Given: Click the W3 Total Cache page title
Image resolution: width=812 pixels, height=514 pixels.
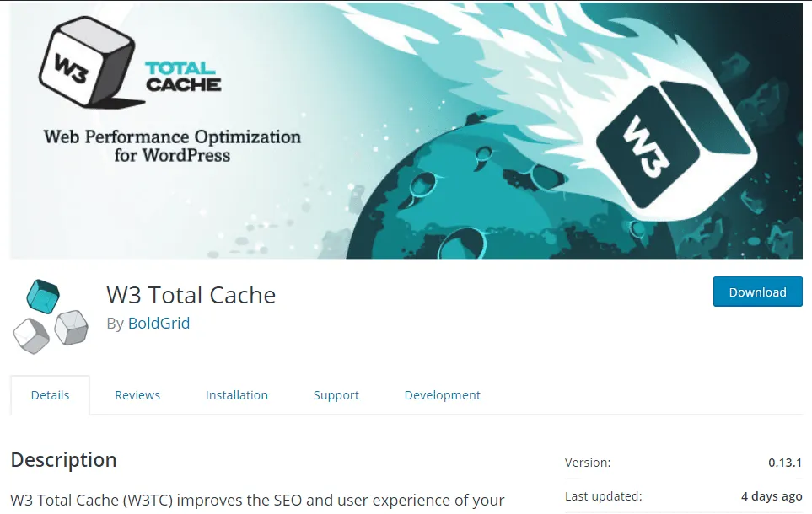Looking at the screenshot, I should 191,295.
